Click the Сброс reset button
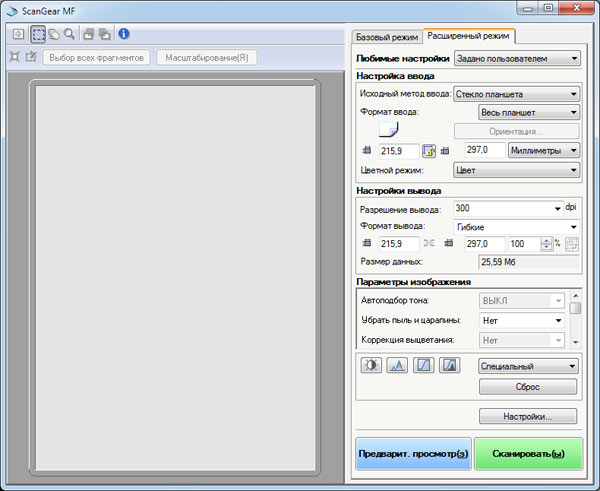Image resolution: width=600 pixels, height=491 pixels. pos(528,387)
